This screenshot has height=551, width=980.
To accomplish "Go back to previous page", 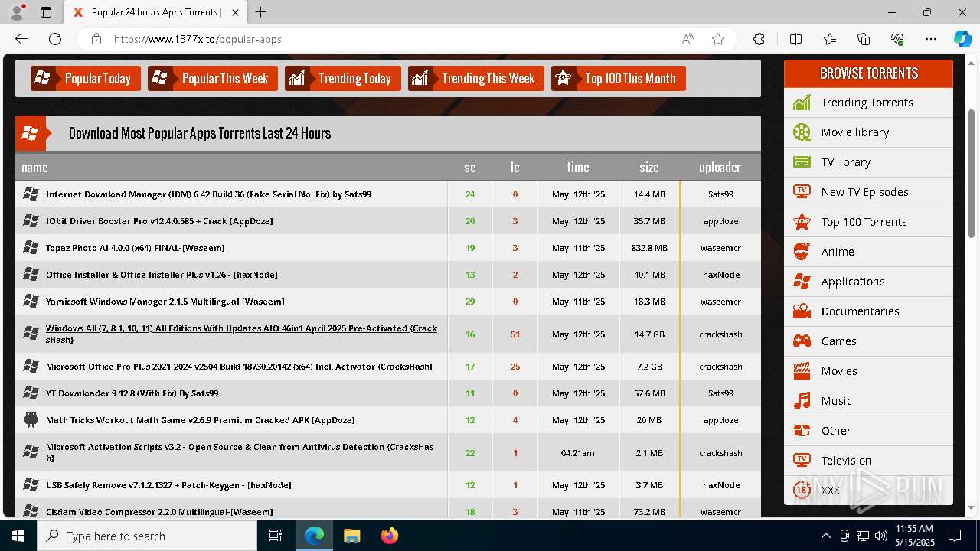I will tap(21, 39).
